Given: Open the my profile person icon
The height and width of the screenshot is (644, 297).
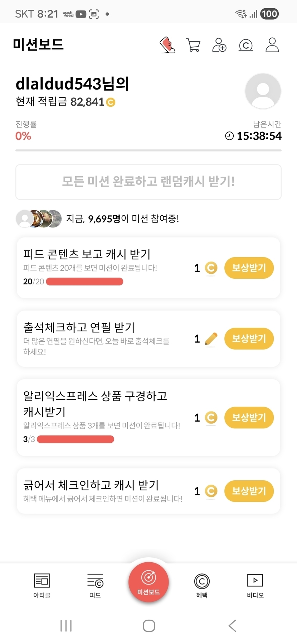Looking at the screenshot, I should 272,45.
